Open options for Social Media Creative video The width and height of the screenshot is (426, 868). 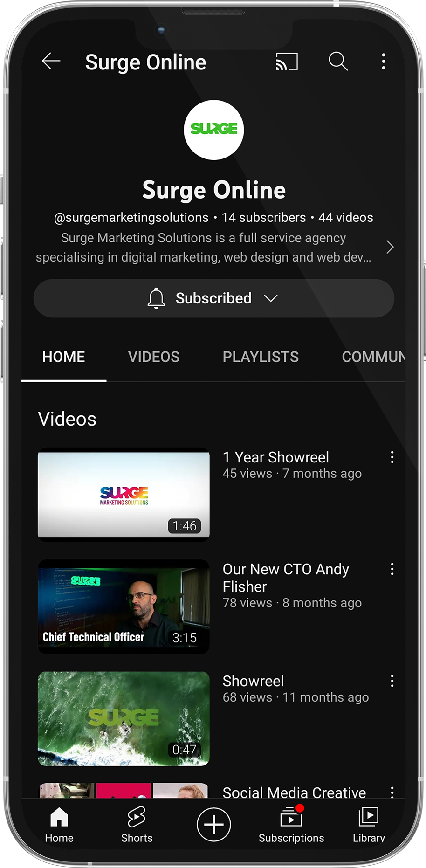point(392,792)
